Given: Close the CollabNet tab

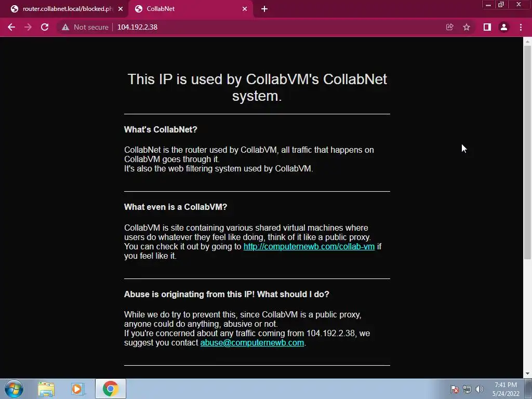Looking at the screenshot, I should [x=245, y=9].
